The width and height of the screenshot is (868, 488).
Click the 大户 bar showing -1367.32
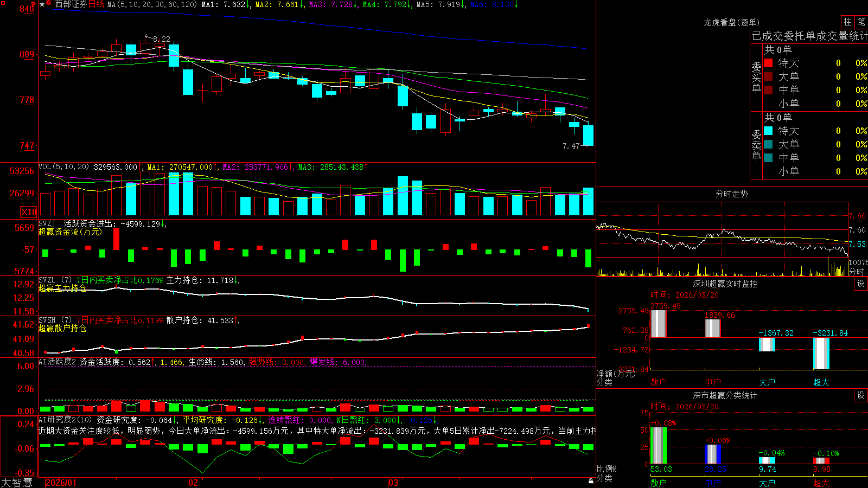[x=767, y=344]
